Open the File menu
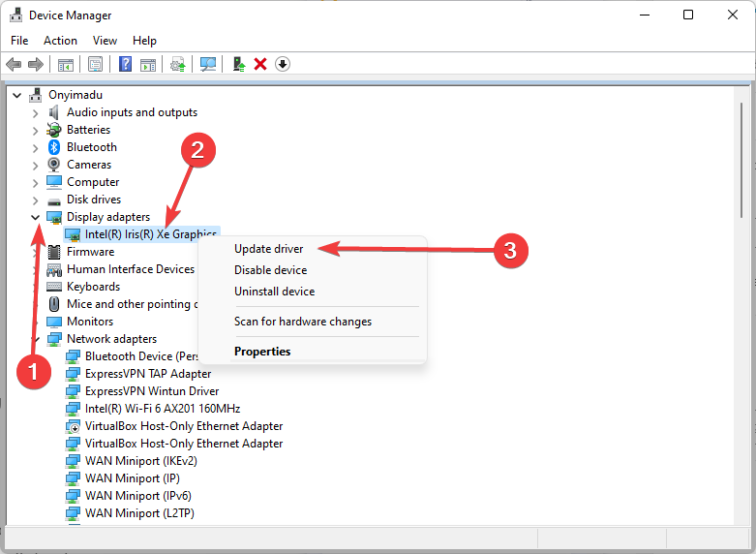 coord(19,41)
